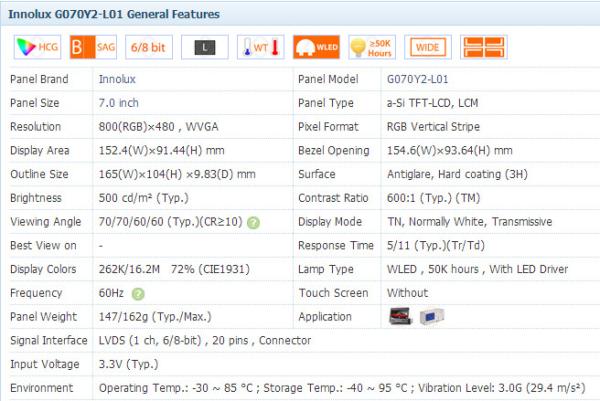
Task: Click the Panel Brand label
Action: pyautogui.click(x=39, y=79)
